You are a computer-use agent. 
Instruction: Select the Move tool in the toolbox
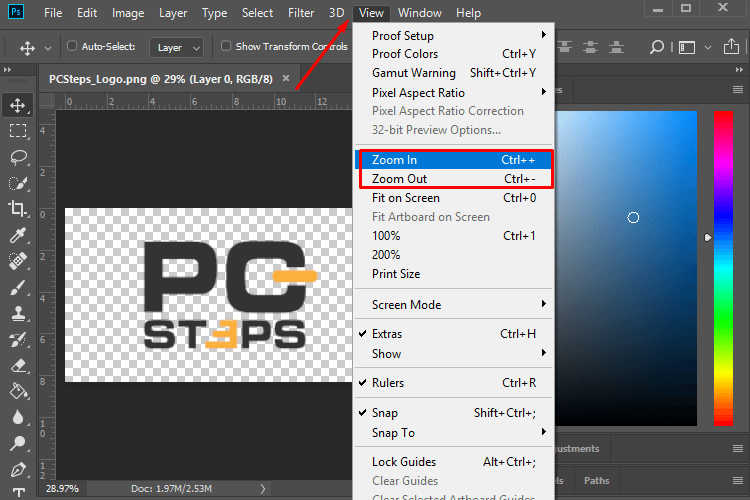pyautogui.click(x=18, y=105)
